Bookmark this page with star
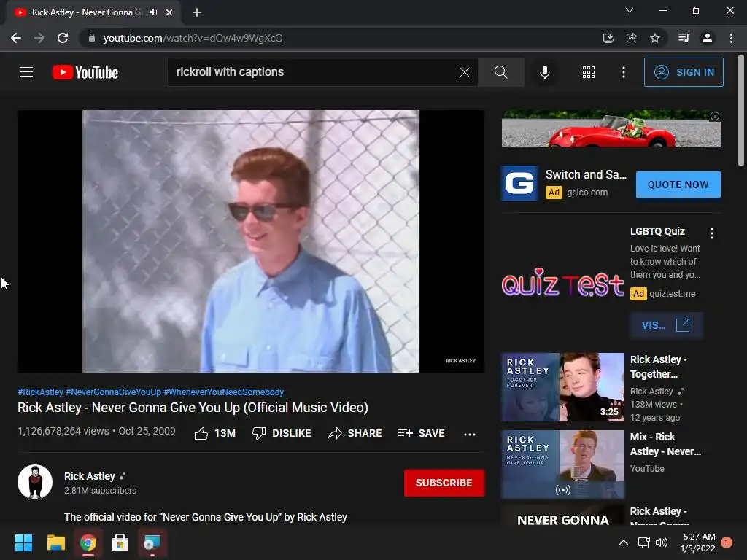This screenshot has height=560, width=747. click(x=655, y=38)
